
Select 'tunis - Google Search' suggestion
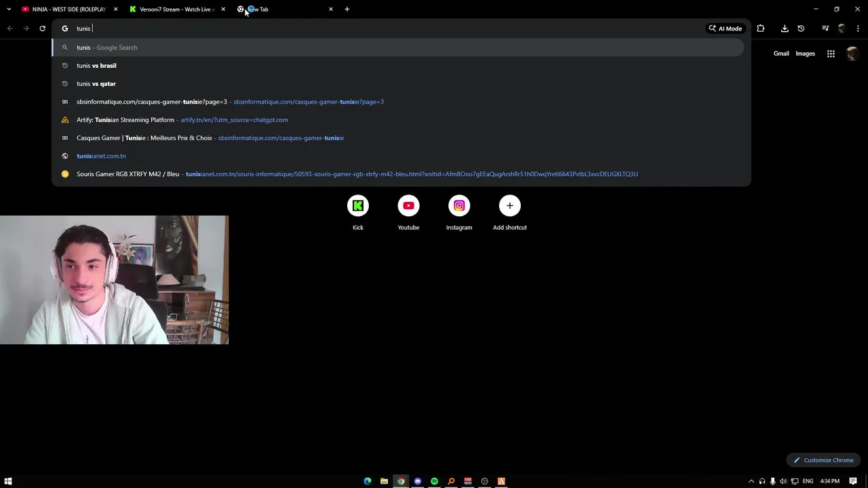pos(398,47)
